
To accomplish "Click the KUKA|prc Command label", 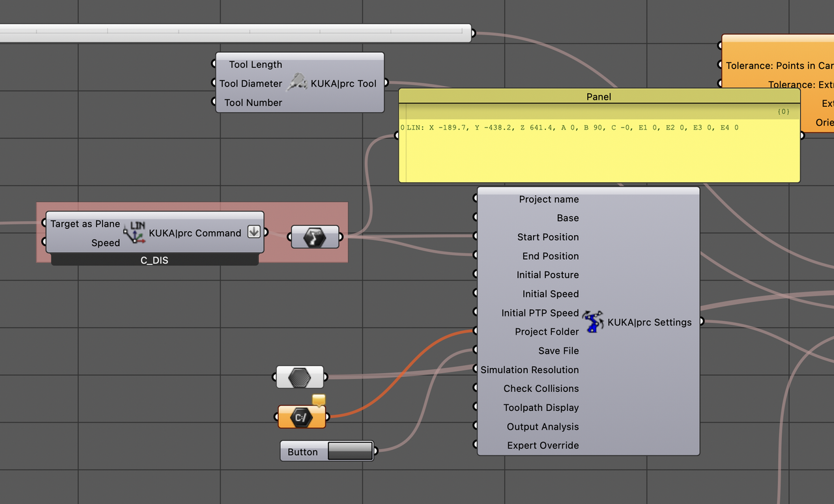I will 195,232.
